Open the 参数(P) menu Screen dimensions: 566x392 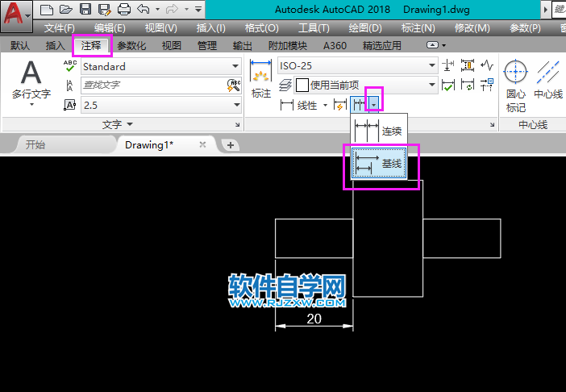click(525, 27)
